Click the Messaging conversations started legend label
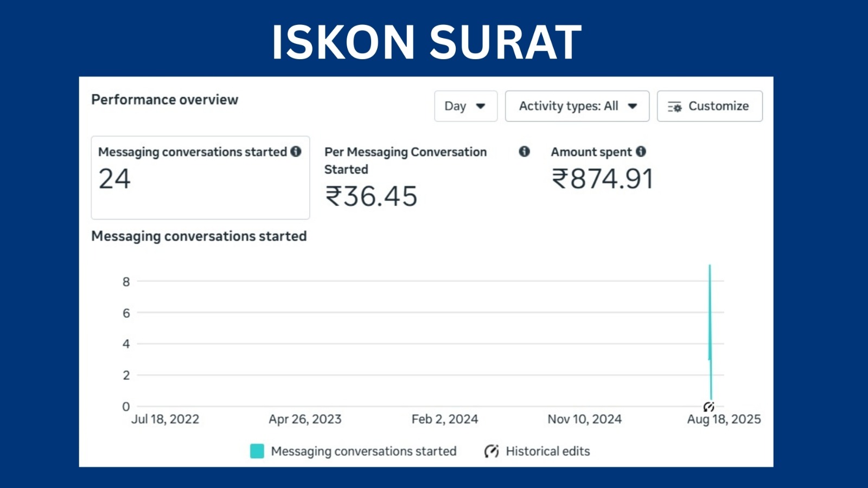868x488 pixels. (x=363, y=451)
